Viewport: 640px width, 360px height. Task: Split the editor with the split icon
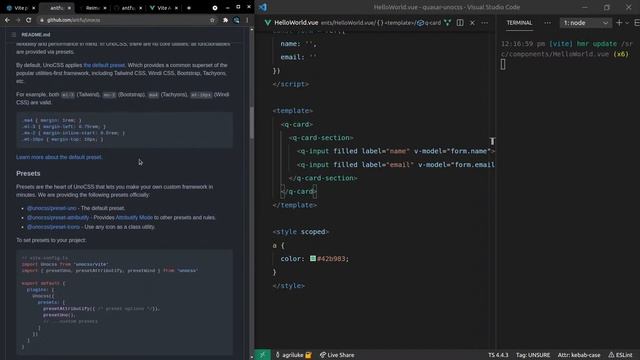(460, 23)
